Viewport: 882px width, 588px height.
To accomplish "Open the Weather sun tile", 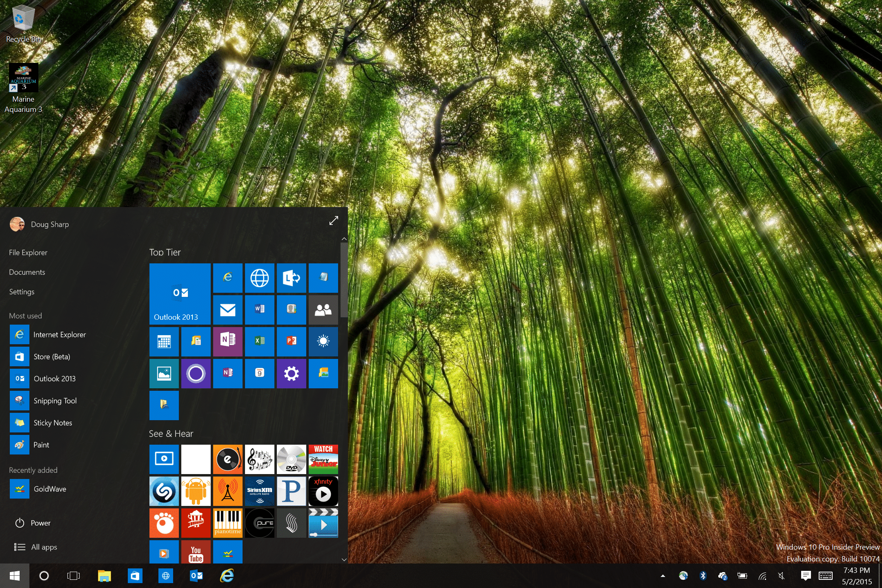I will pyautogui.click(x=323, y=342).
